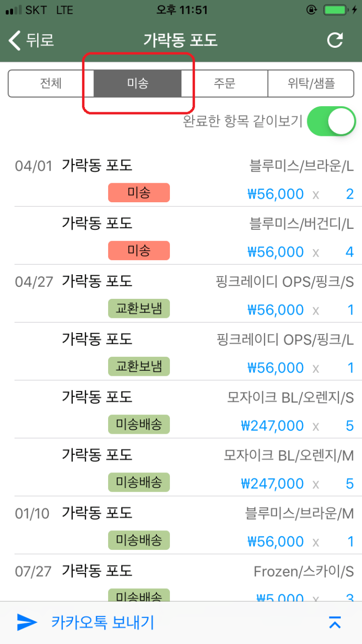Select the 미송 tab

tap(137, 83)
